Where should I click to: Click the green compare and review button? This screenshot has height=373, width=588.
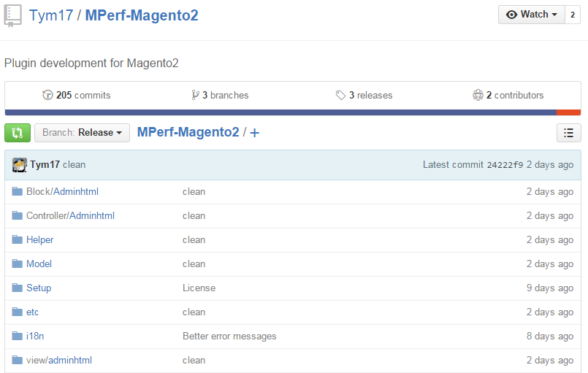(18, 133)
